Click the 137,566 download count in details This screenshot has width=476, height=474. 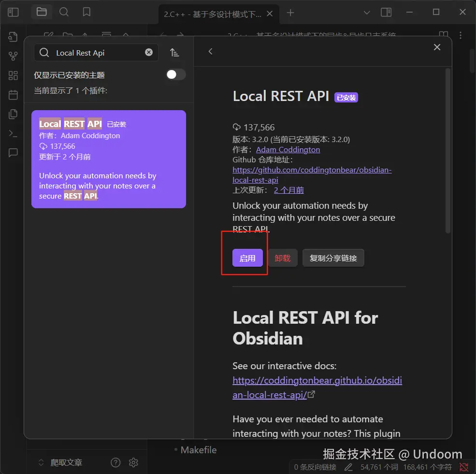pos(254,128)
